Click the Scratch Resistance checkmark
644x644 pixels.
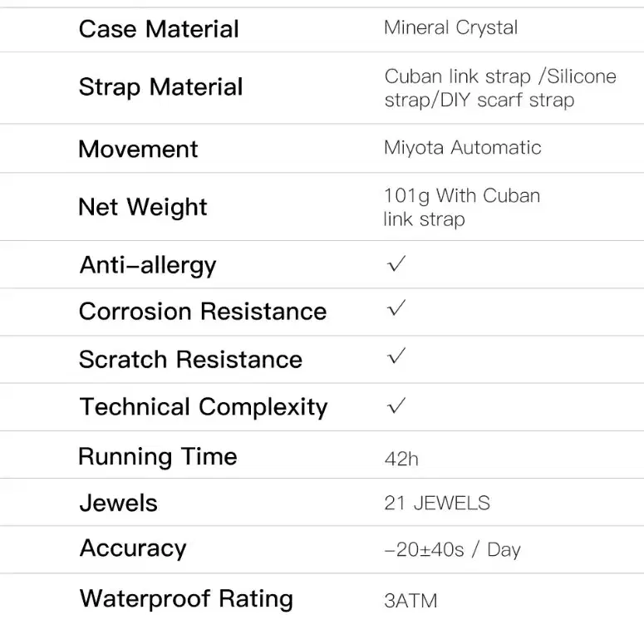point(396,356)
